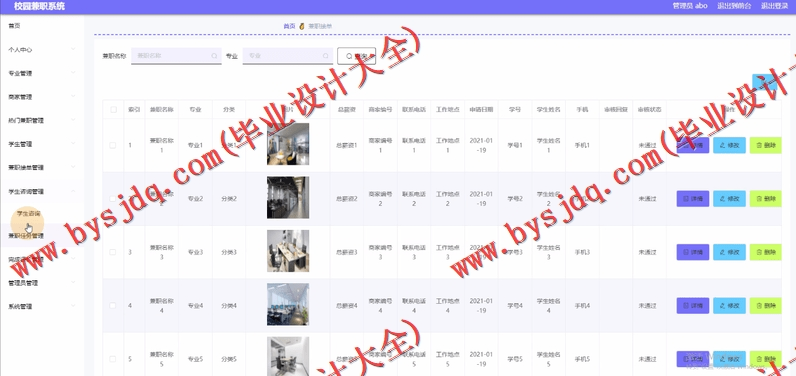Tick the checkbox for row 3
This screenshot has height=376, width=796.
click(113, 252)
